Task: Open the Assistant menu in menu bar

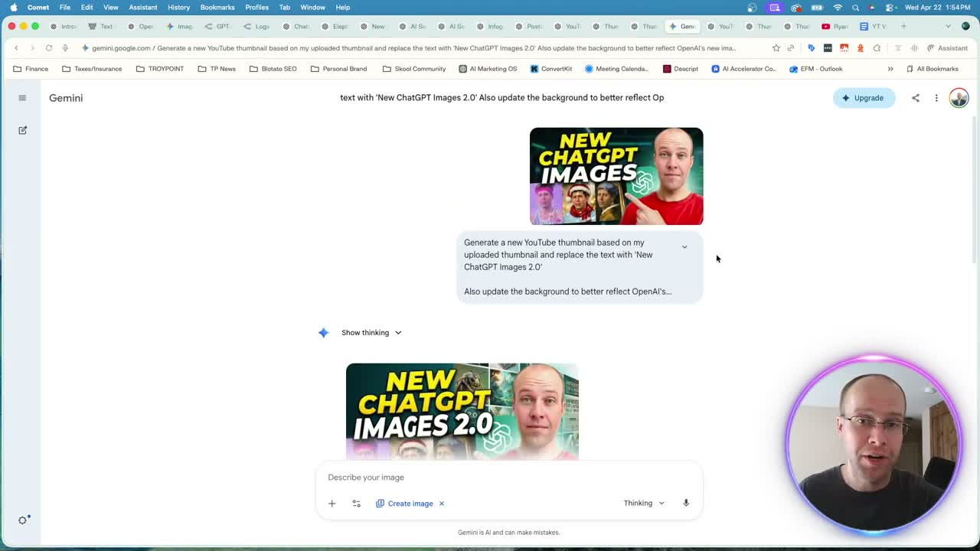Action: coord(143,8)
